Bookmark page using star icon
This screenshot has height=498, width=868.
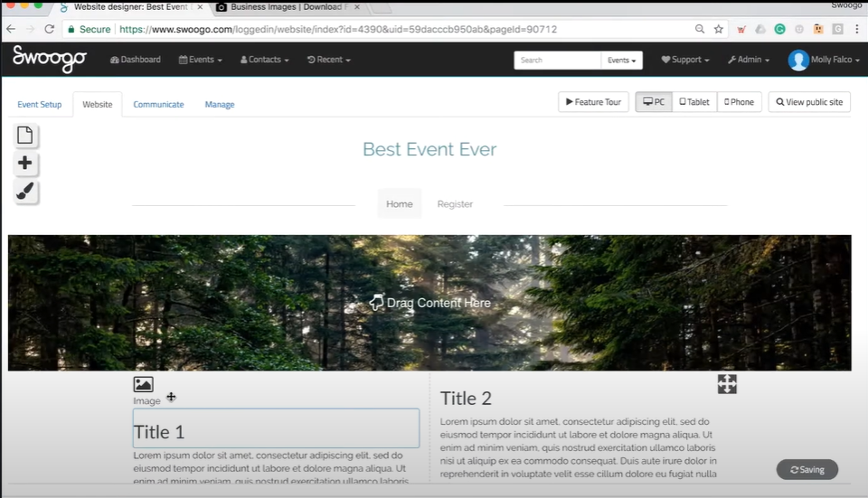719,29
